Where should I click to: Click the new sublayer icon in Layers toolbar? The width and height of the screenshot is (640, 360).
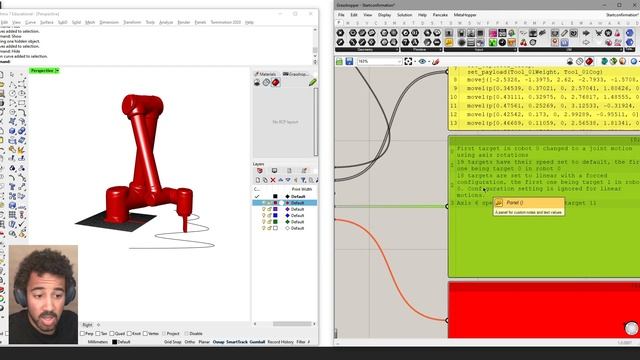pyautogui.click(x=265, y=180)
